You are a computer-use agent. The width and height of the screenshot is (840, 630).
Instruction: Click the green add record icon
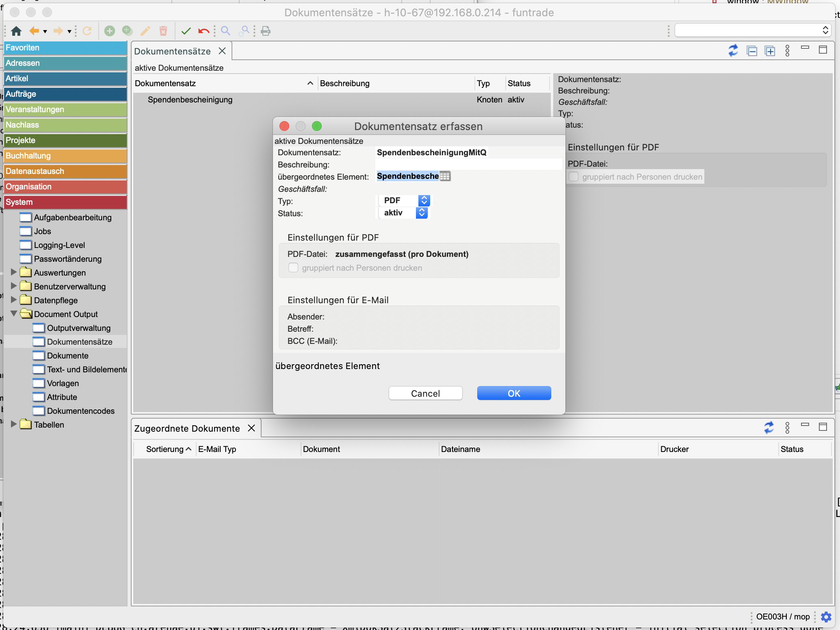(109, 31)
